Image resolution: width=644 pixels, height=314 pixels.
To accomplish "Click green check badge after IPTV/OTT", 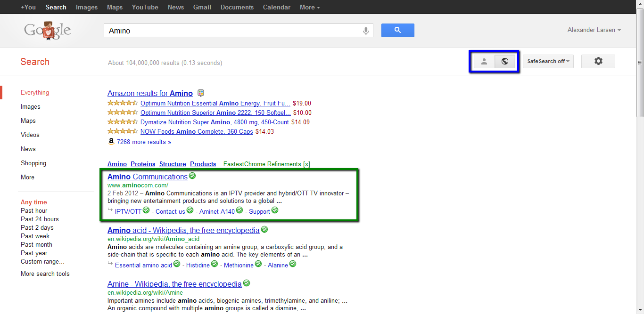I will pyautogui.click(x=146, y=210).
